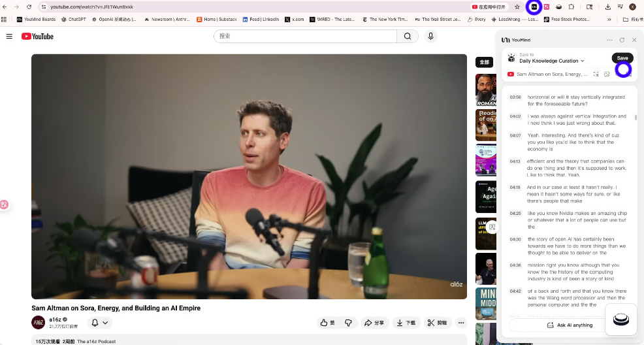Image resolution: width=644 pixels, height=345 pixels.
Task: Click the YouTube search magnifier button
Action: point(408,37)
